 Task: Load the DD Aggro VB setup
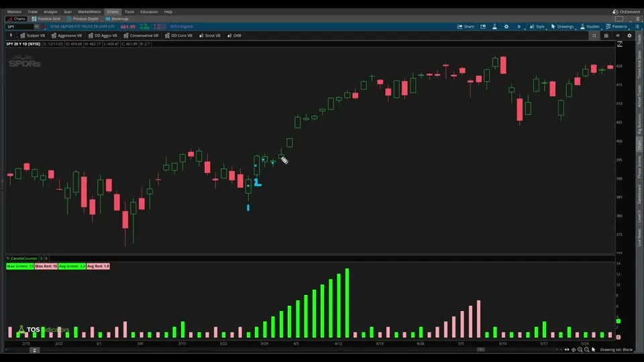click(103, 36)
